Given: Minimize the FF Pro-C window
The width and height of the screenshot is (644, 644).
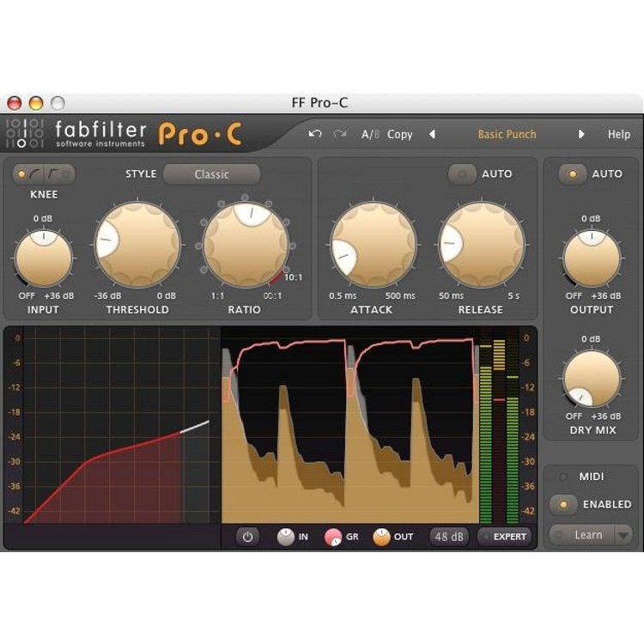Looking at the screenshot, I should [36, 103].
